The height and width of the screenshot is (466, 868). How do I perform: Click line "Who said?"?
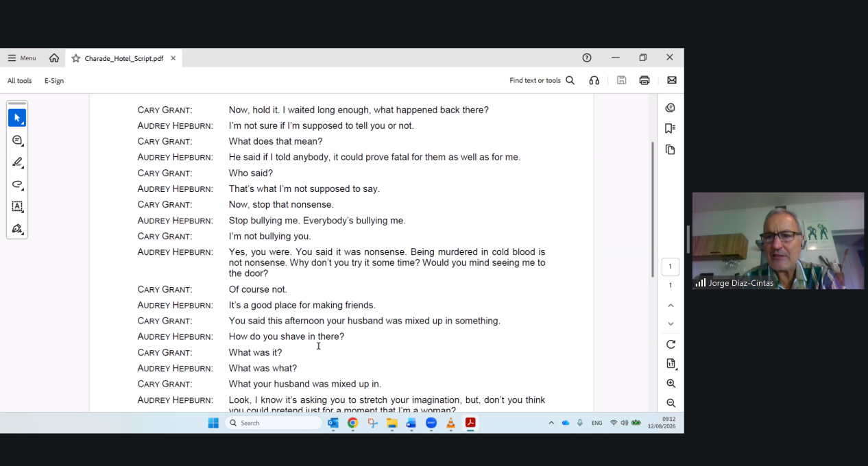[251, 173]
